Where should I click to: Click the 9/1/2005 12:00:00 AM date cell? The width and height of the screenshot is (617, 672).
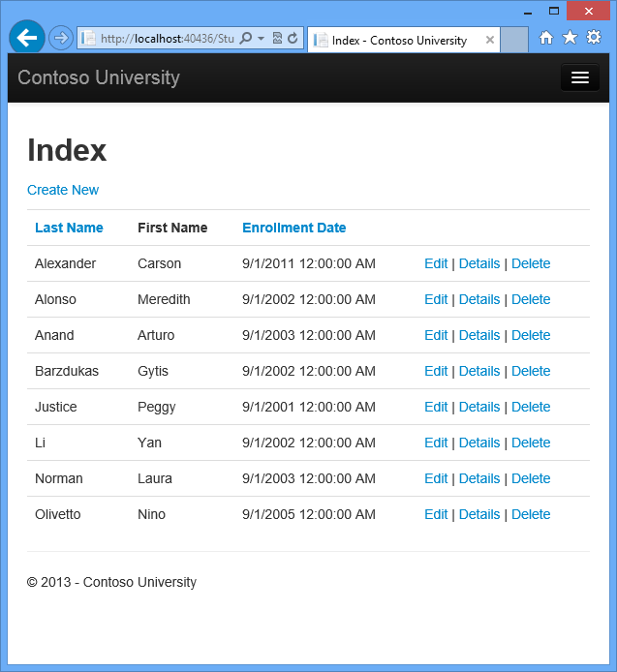(x=309, y=514)
